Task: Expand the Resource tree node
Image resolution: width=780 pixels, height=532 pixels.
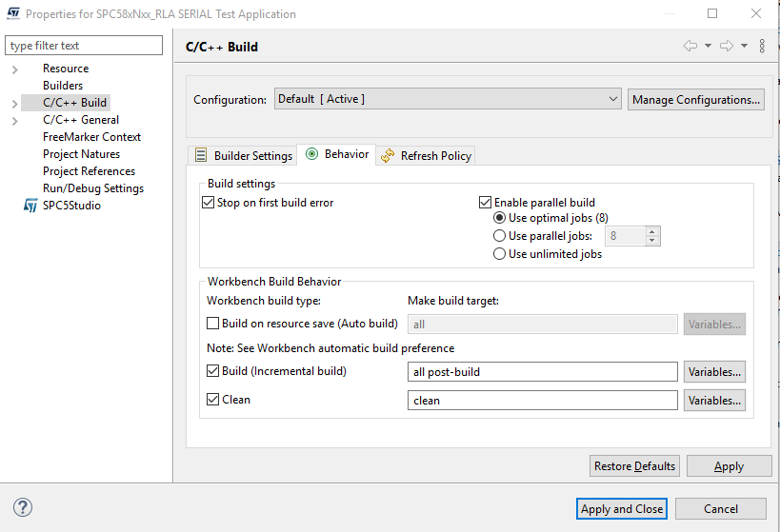Action: (15, 69)
